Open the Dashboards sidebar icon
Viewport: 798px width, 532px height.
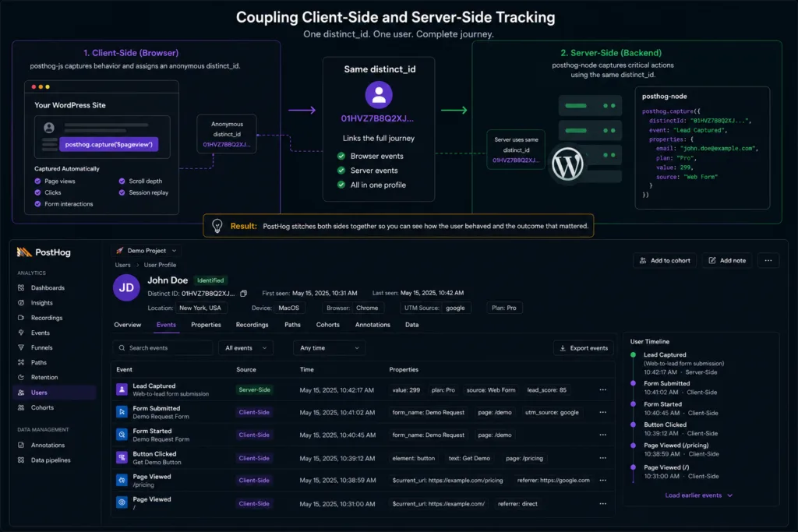click(21, 288)
